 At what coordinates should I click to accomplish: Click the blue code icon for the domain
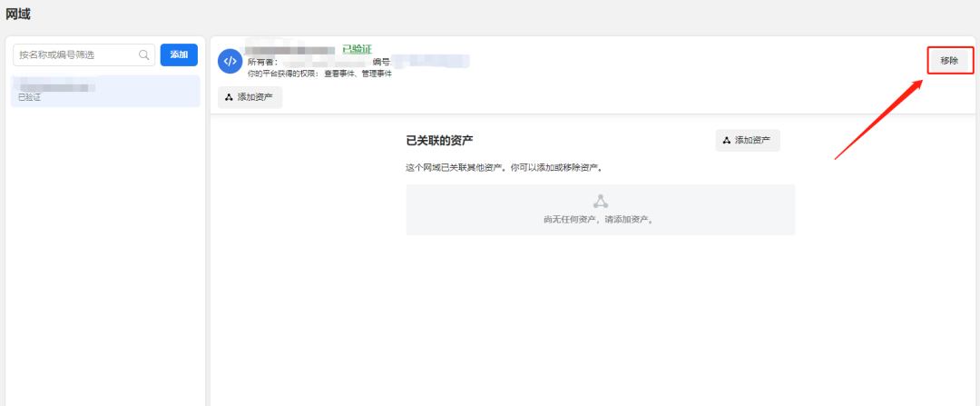(x=230, y=61)
